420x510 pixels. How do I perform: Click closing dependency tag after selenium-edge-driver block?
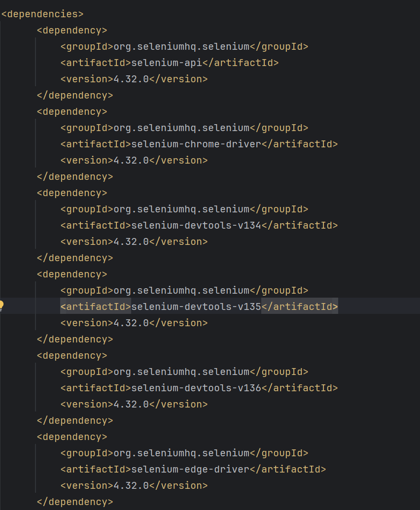click(75, 502)
